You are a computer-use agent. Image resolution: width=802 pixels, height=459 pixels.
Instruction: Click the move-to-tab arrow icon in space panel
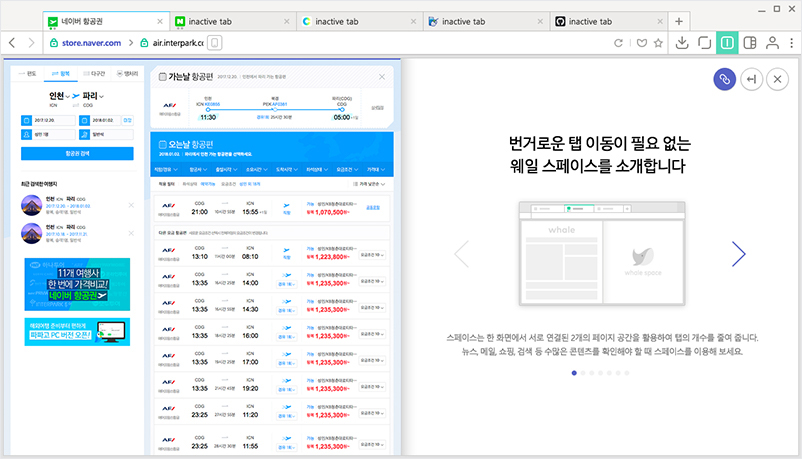click(751, 79)
